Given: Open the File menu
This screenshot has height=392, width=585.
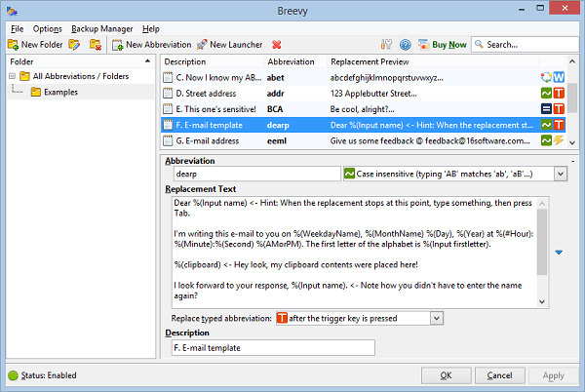Looking at the screenshot, I should point(17,28).
